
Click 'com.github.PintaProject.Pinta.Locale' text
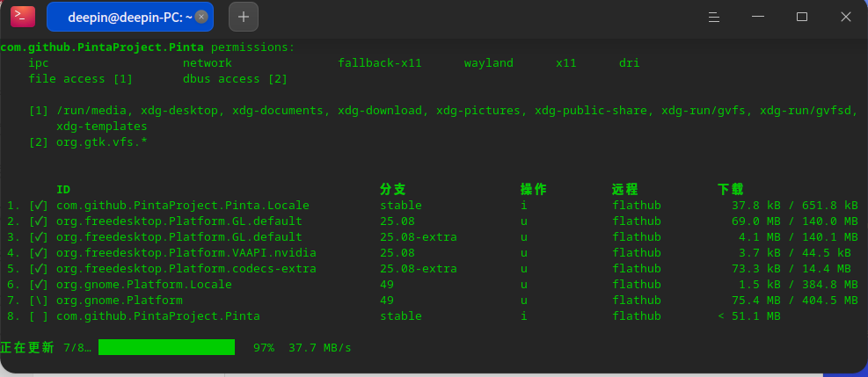[x=183, y=206]
